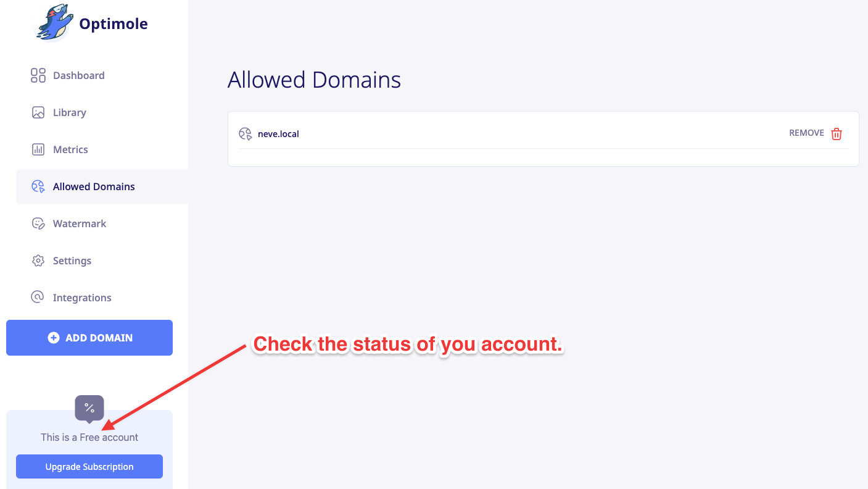868x489 pixels.
Task: Click the percent discount badge icon
Action: 89,408
